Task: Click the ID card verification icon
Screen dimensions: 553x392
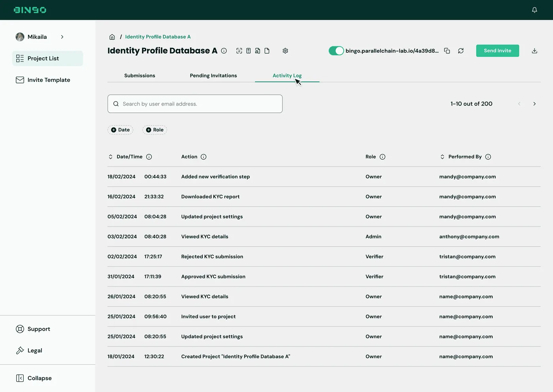Action: coord(248,51)
